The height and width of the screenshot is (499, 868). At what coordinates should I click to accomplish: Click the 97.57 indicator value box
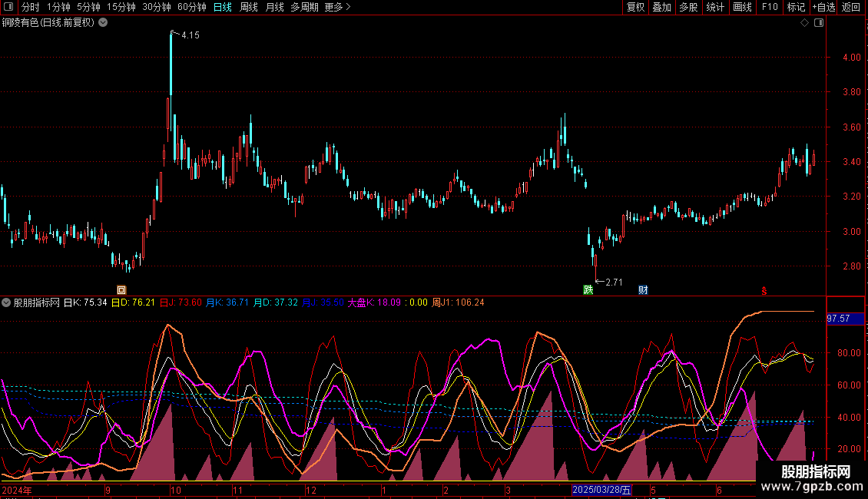(x=845, y=319)
